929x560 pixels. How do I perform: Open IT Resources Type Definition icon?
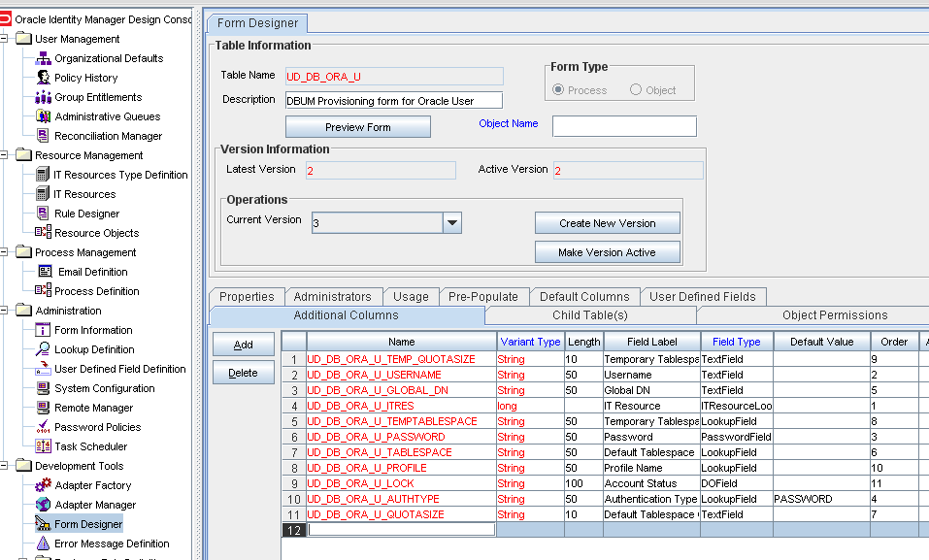tap(43, 175)
